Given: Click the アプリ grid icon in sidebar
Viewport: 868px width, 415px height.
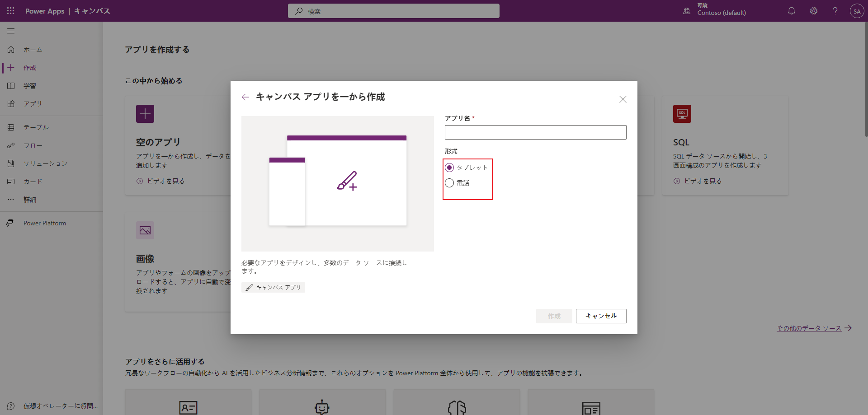Looking at the screenshot, I should click(x=11, y=104).
